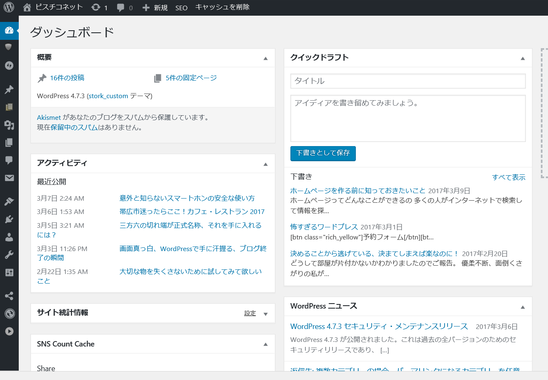Screen dimensions: 548x380
Task: Expand the サイト統計情報 widget arrow
Action: [x=266, y=314]
